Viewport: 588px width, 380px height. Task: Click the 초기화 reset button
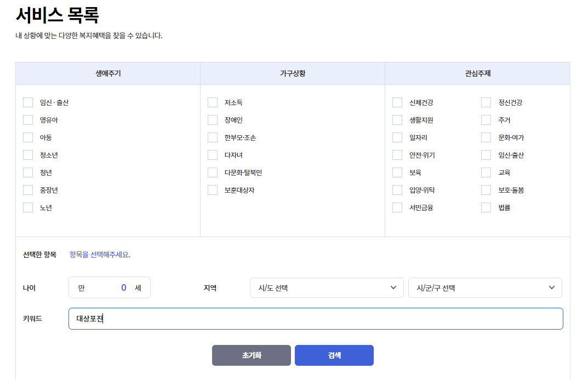coord(251,355)
